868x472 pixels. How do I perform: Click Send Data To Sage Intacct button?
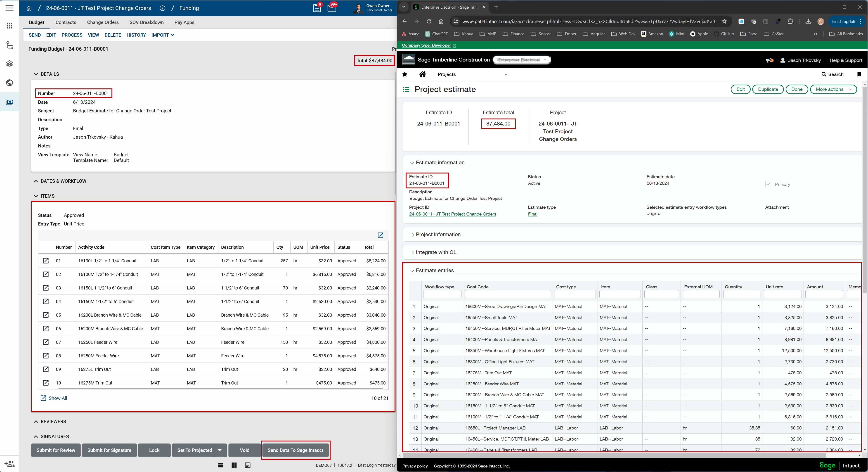[295, 450]
